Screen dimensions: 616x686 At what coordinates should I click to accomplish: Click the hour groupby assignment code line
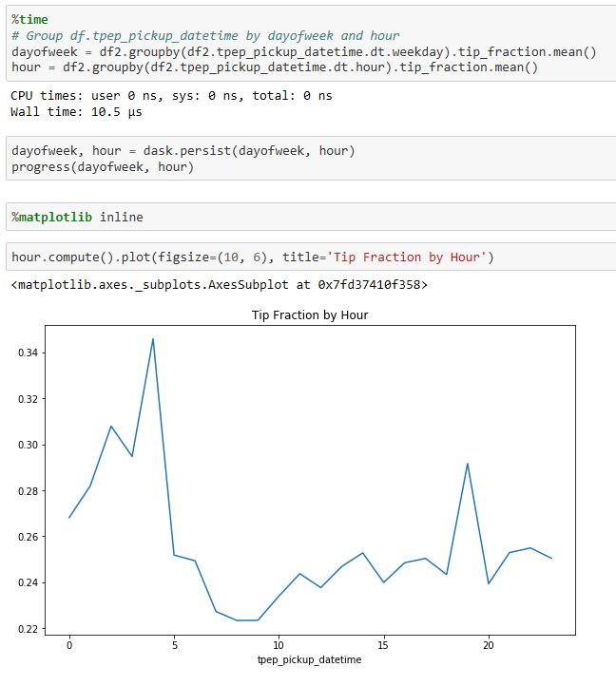pos(274,67)
